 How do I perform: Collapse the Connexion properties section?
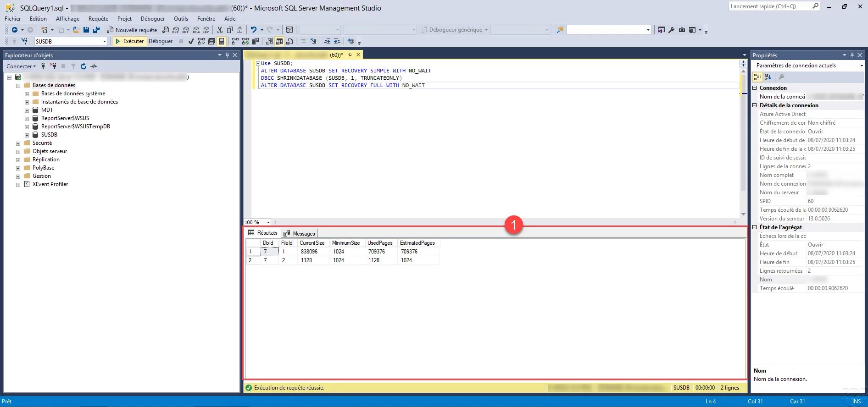point(755,88)
